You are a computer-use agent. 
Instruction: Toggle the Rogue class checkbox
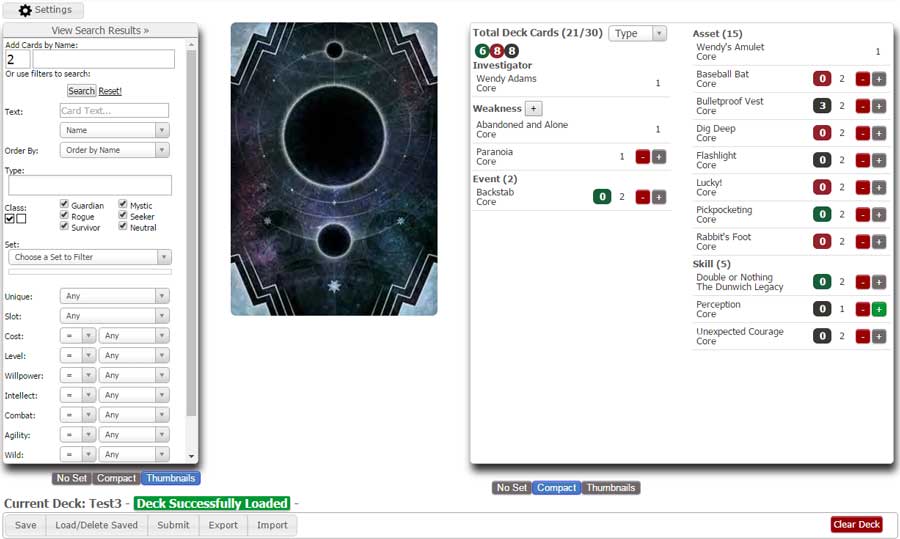pyautogui.click(x=64, y=215)
